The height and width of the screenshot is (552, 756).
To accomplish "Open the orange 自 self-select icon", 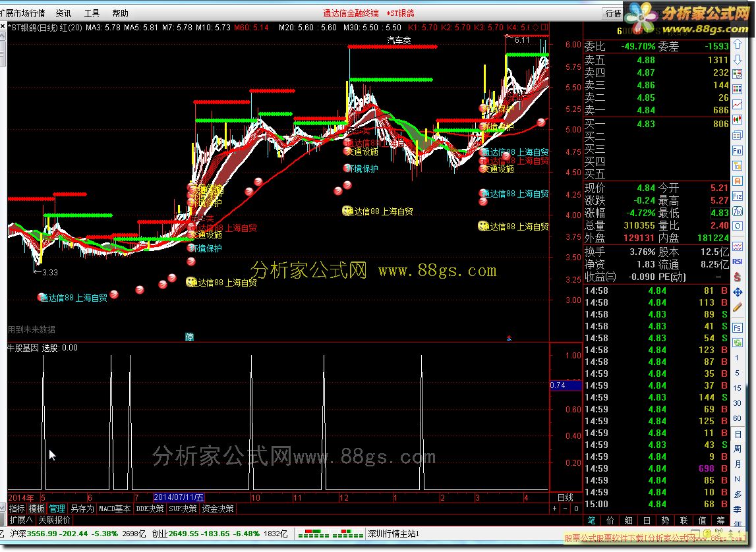I will coord(737,180).
